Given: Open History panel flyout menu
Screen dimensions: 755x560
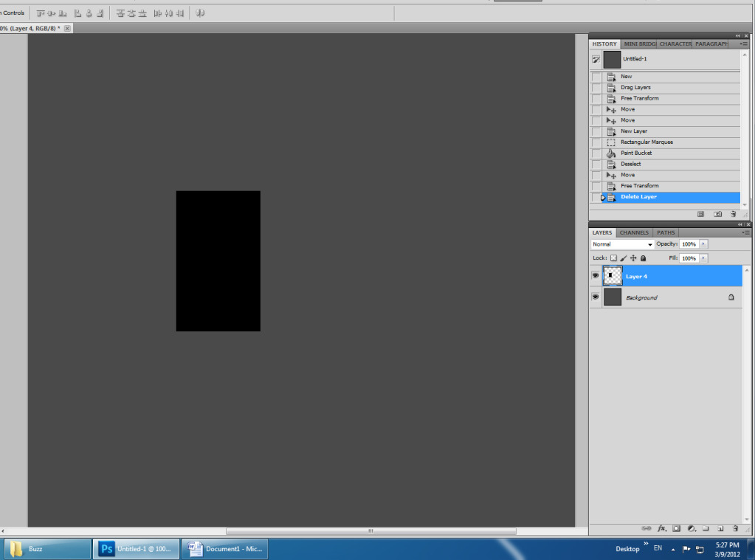Looking at the screenshot, I should click(744, 44).
